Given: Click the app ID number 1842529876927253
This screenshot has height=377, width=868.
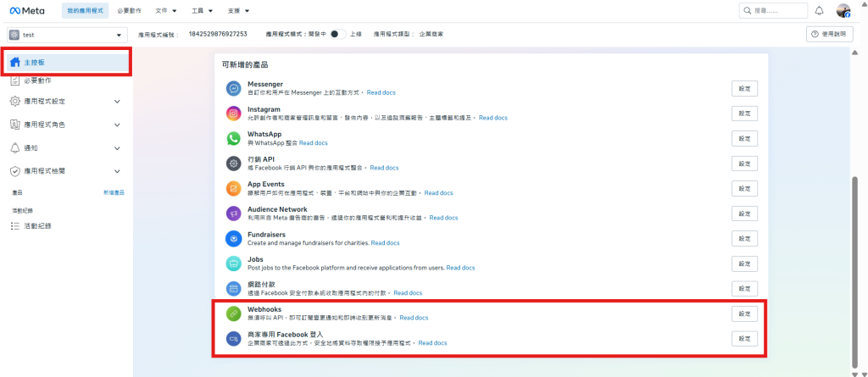Looking at the screenshot, I should tap(218, 35).
